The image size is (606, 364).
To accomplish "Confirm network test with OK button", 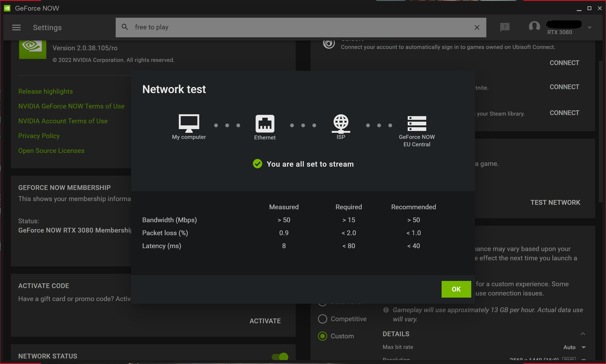I will point(456,289).
